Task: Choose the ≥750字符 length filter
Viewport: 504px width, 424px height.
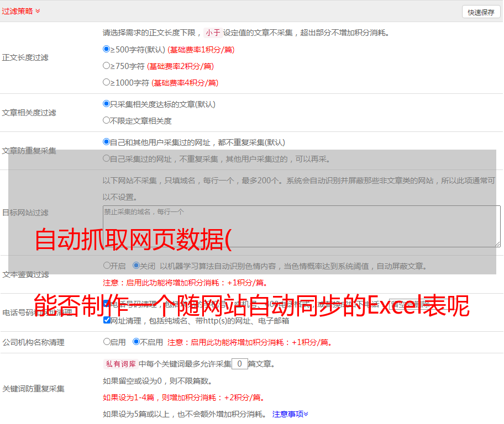Action: click(x=107, y=66)
